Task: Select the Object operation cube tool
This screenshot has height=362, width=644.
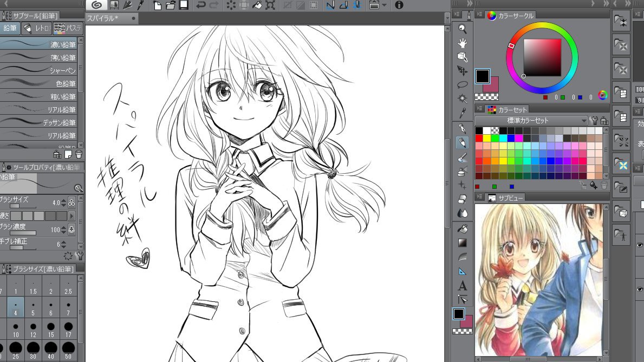Action: coord(463,57)
